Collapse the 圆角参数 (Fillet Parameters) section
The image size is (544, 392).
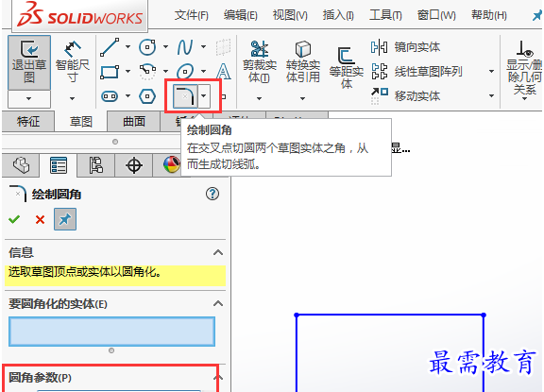[x=217, y=378]
